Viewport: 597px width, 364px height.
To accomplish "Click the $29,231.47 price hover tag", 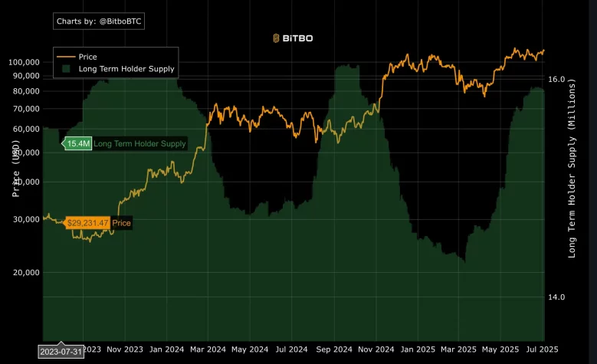I will [88, 223].
